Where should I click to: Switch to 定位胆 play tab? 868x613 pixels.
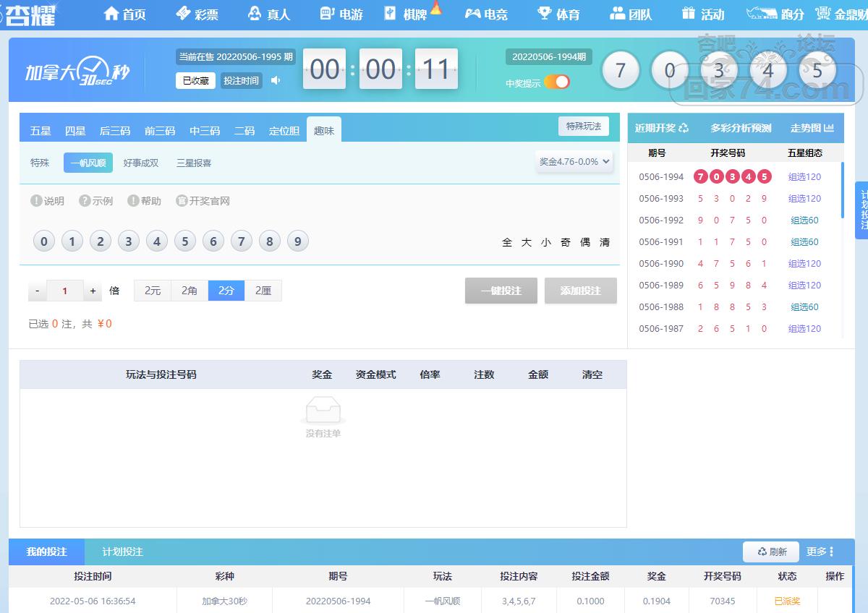[x=284, y=131]
